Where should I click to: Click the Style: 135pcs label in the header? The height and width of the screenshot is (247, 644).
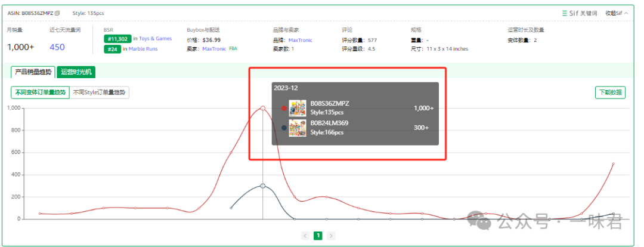(88, 13)
